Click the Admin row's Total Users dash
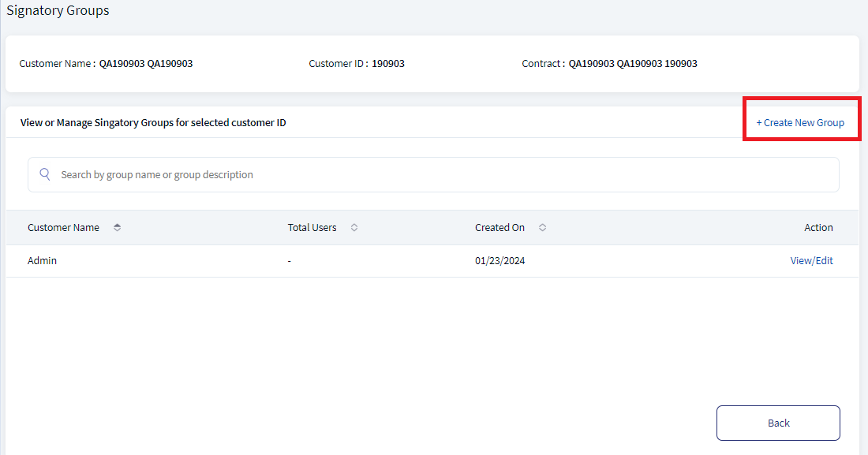Image resolution: width=868 pixels, height=455 pixels. click(x=290, y=261)
